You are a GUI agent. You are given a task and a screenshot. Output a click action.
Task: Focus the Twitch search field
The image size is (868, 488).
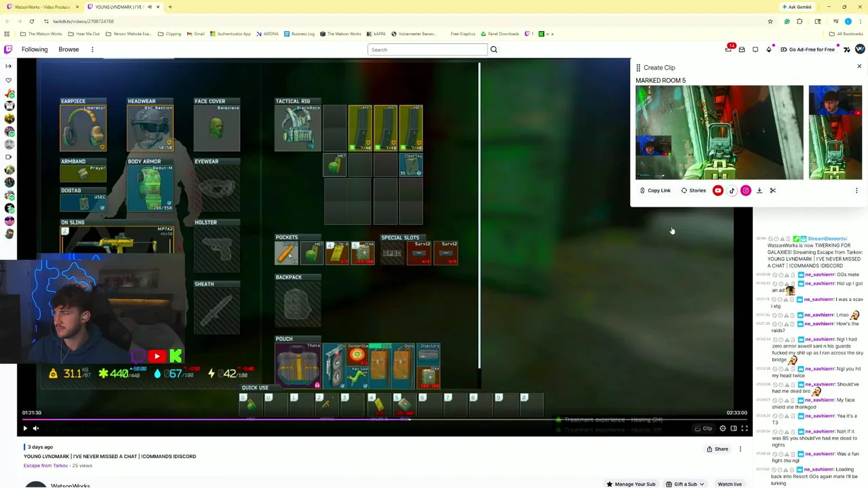pos(427,49)
